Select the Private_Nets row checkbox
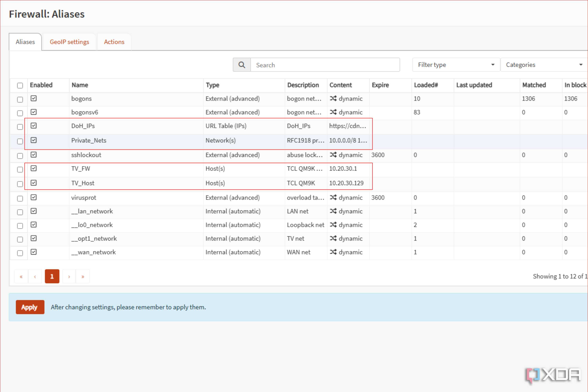Viewport: 588px width, 392px height. 20,141
